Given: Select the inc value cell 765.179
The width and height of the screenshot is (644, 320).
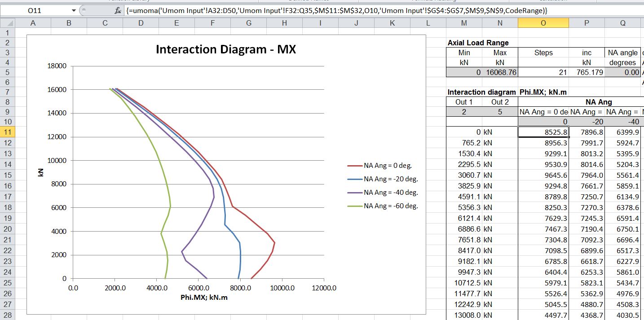Looking at the screenshot, I should (587, 72).
